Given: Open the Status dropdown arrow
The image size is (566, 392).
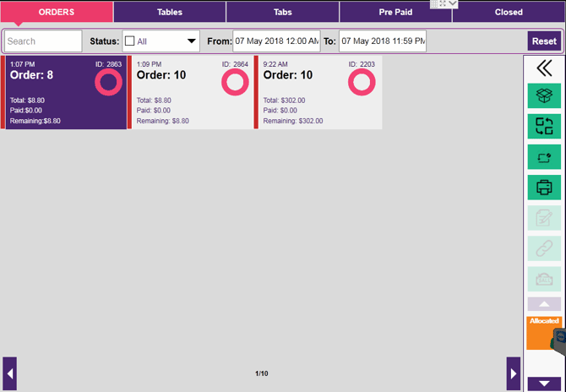Looking at the screenshot, I should [x=192, y=41].
